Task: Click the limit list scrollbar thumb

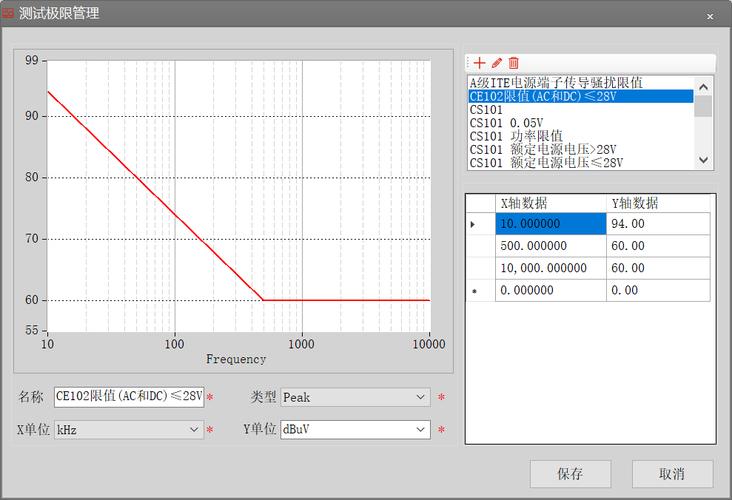Action: tap(703, 106)
